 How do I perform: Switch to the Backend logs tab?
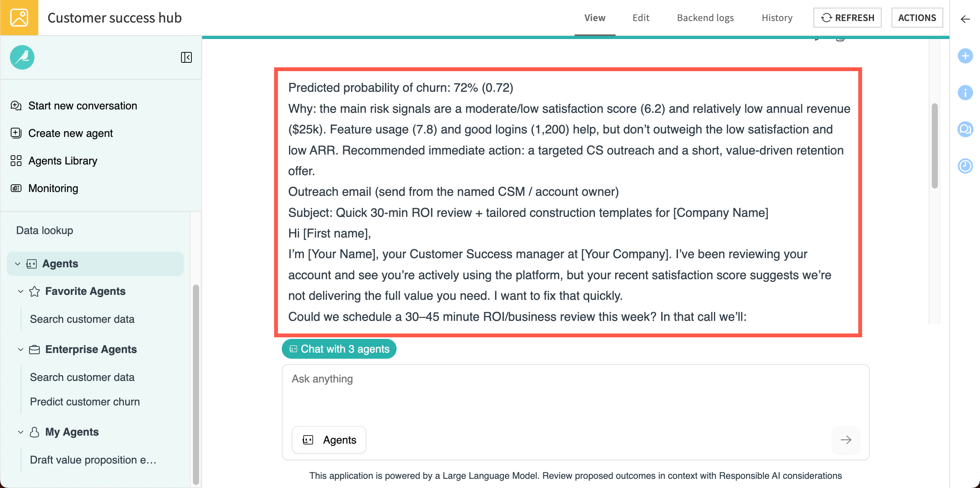[705, 18]
